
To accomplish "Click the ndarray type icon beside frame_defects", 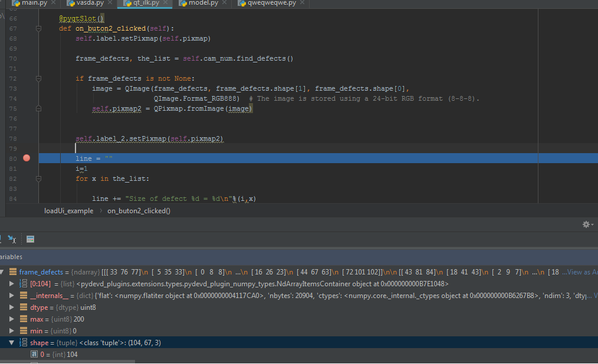I will pyautogui.click(x=13, y=272).
